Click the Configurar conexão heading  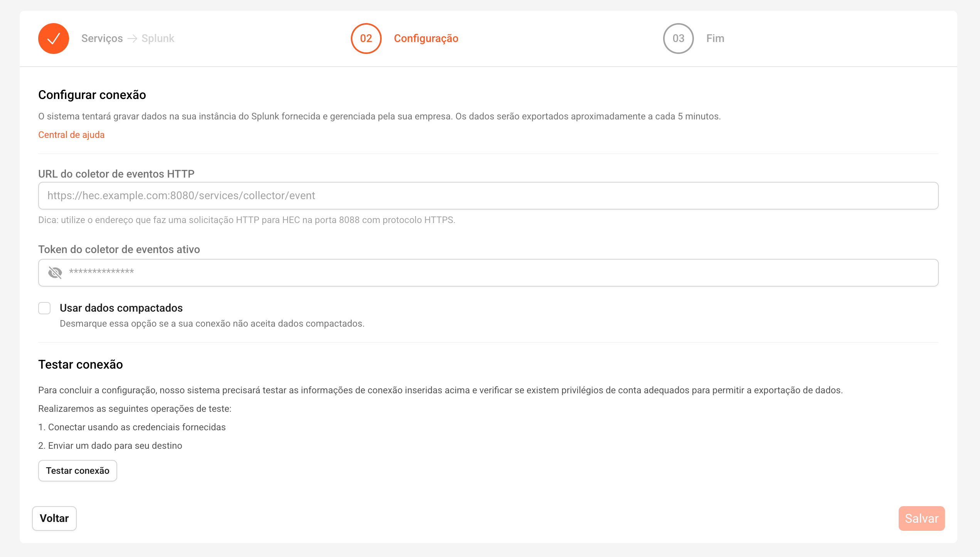coord(92,95)
